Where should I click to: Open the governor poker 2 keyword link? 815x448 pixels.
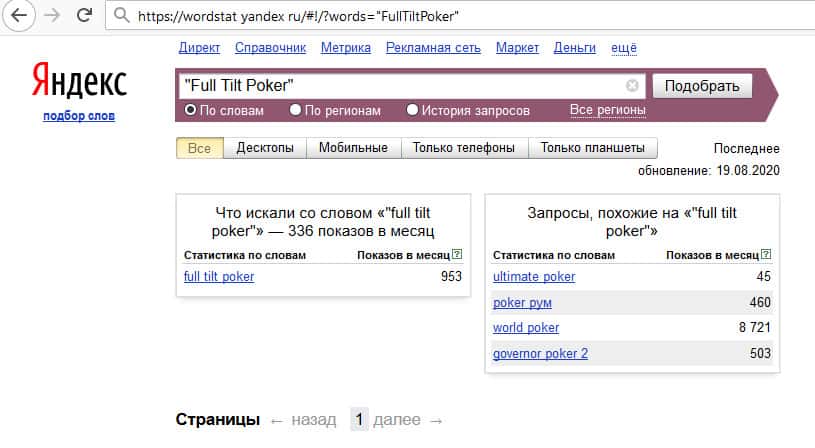[540, 354]
